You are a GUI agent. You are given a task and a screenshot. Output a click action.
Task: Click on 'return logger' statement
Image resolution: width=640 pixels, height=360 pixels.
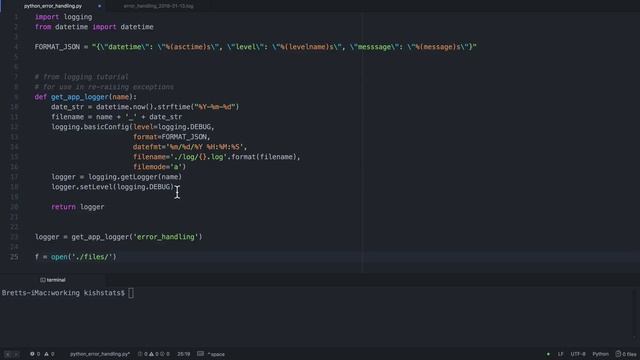click(78, 207)
